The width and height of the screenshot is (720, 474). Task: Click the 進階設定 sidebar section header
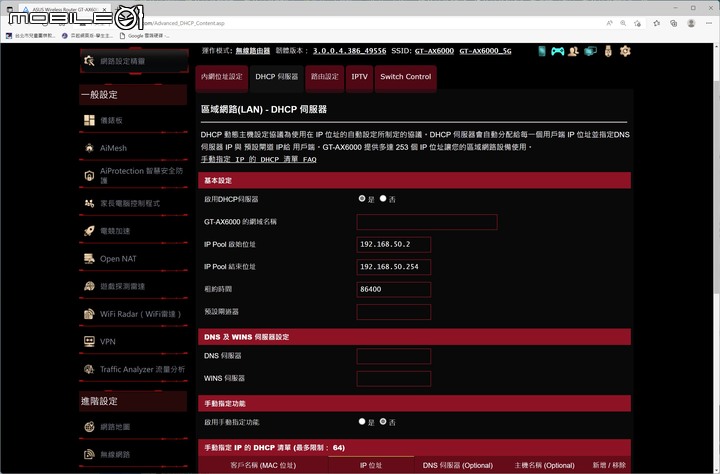(133, 401)
